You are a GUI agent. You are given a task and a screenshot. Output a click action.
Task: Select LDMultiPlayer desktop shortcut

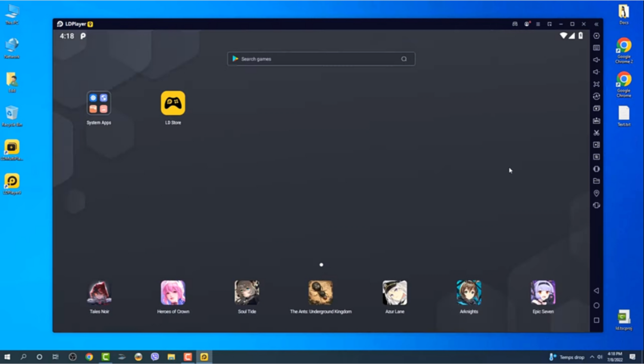12,150
